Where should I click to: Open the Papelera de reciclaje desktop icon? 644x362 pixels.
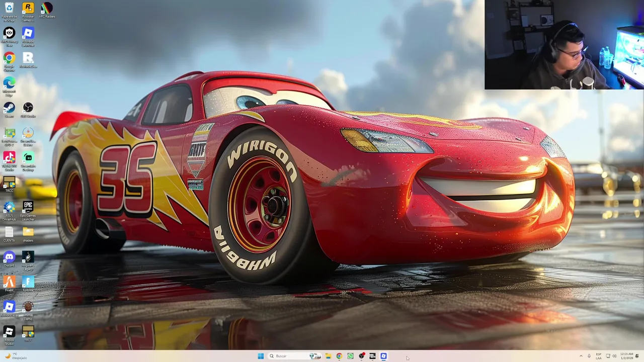(9, 11)
